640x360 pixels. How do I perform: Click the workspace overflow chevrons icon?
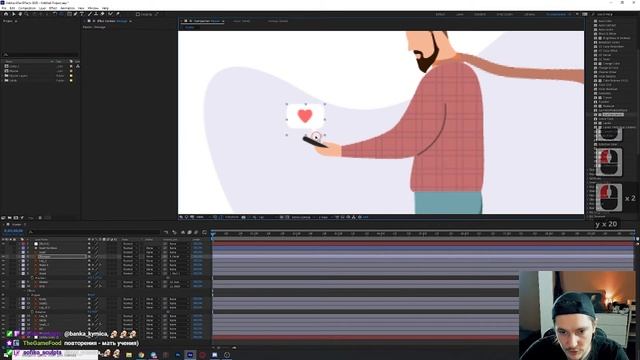(x=577, y=14)
